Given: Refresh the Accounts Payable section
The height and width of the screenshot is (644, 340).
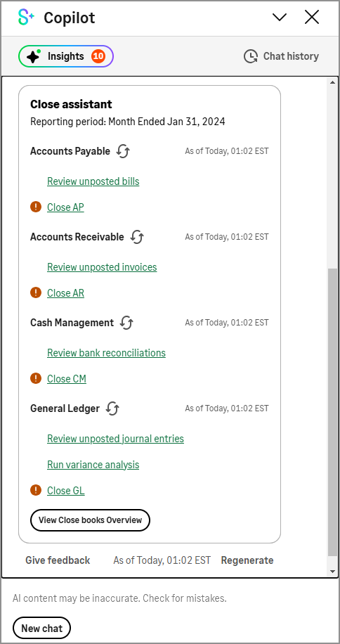Looking at the screenshot, I should click(123, 151).
